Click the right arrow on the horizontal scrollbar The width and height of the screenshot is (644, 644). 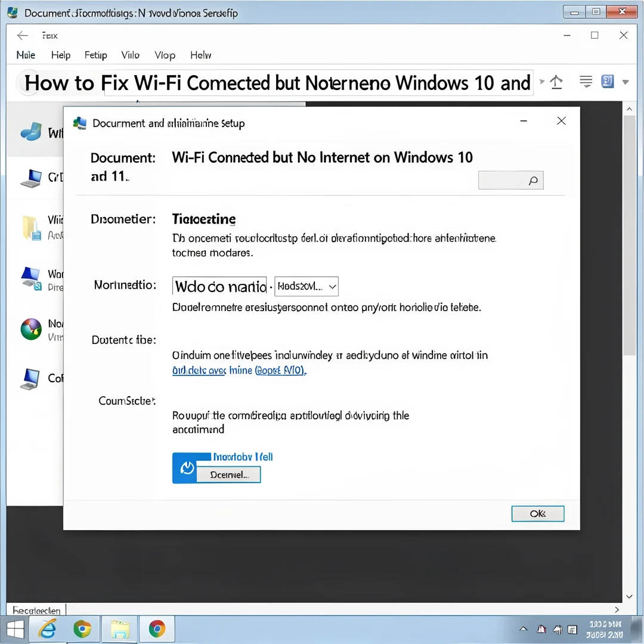coord(617,609)
